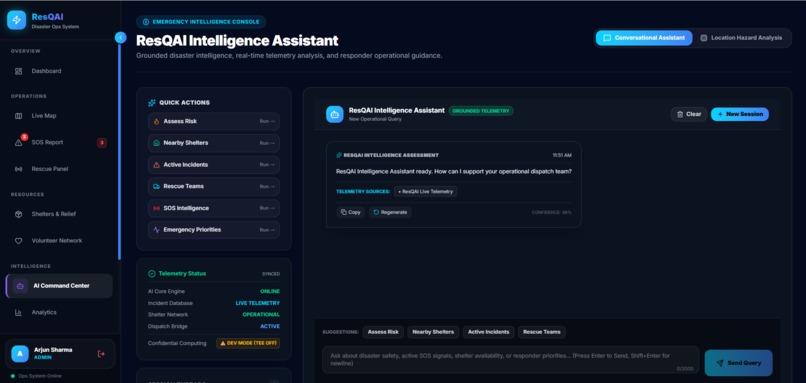Click the assistant robot avatar in chat header

335,114
